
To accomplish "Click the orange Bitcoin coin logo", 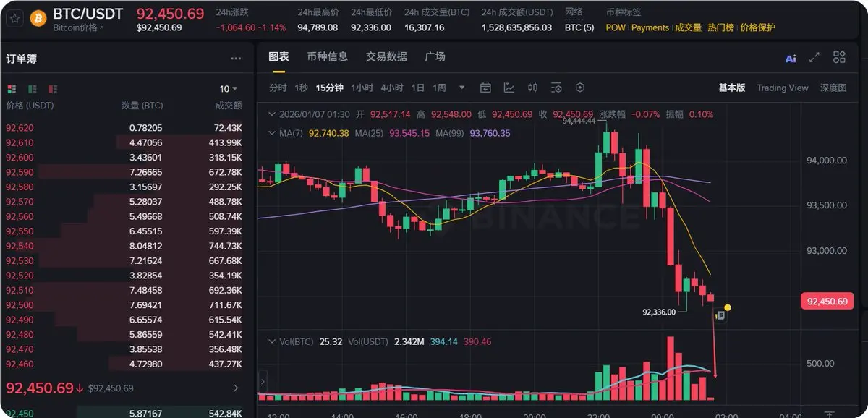I will pyautogui.click(x=38, y=17).
